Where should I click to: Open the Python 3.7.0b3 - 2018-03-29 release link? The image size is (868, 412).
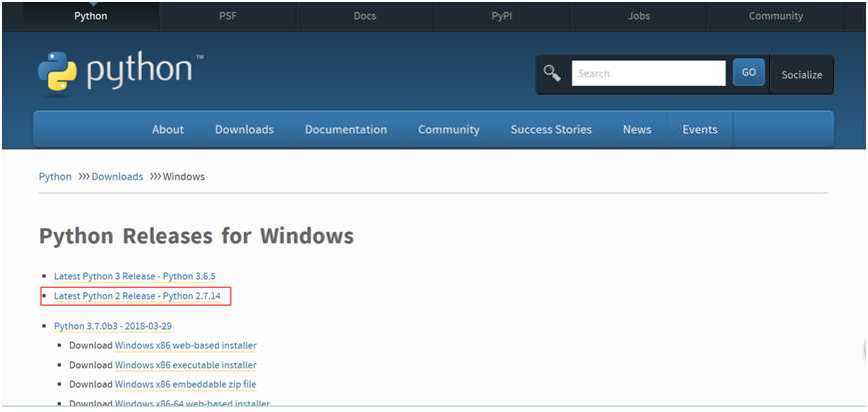[x=113, y=326]
